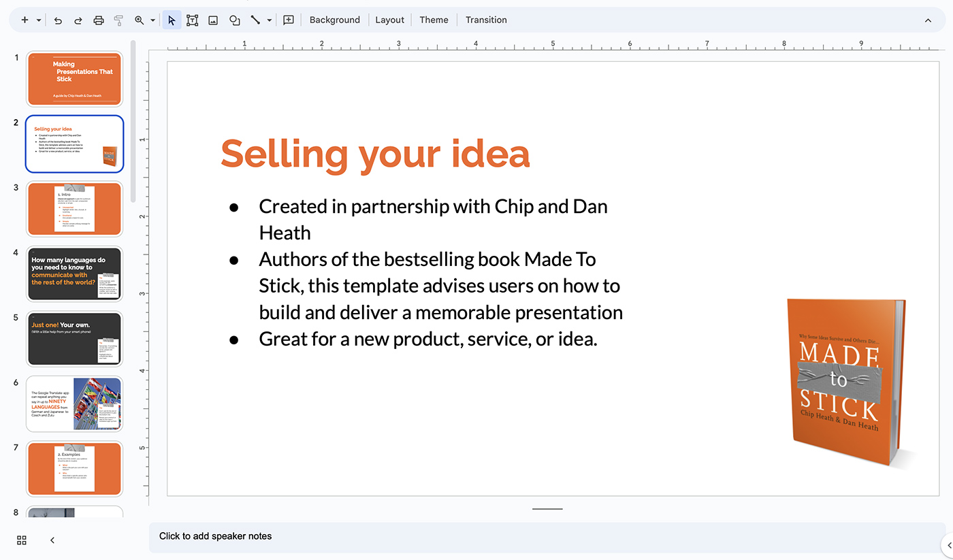This screenshot has height=560, width=953.
Task: Collapse the toolbar with the chevron
Action: pos(928,20)
